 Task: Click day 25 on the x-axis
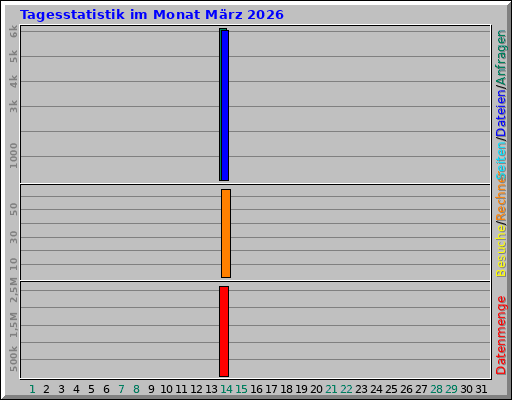point(391,389)
